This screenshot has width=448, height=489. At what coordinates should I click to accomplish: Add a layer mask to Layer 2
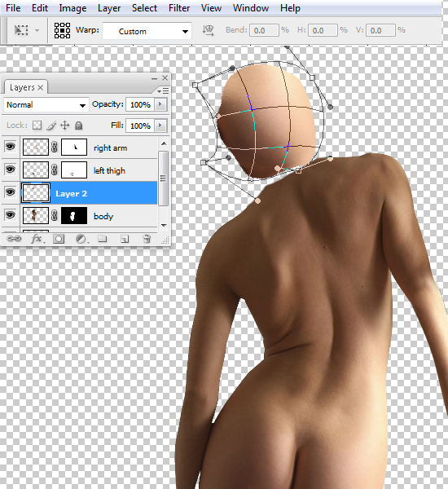pyautogui.click(x=59, y=239)
